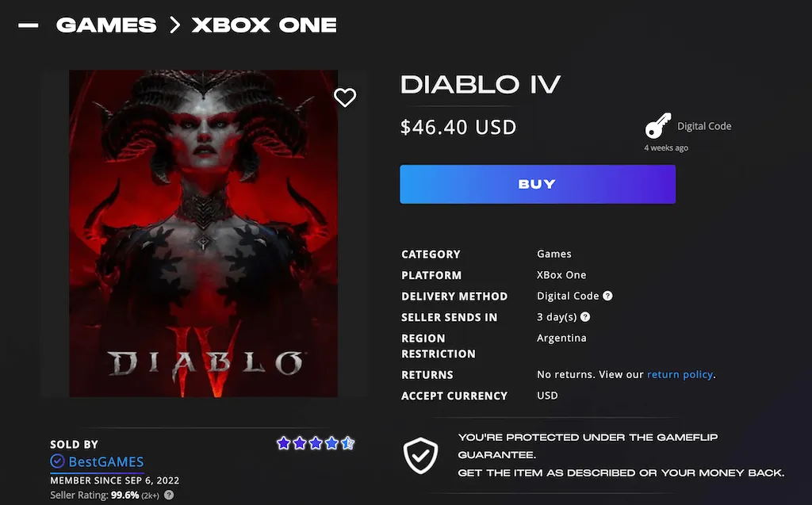
Task: Click the Seller Sends In help icon
Action: [585, 317]
